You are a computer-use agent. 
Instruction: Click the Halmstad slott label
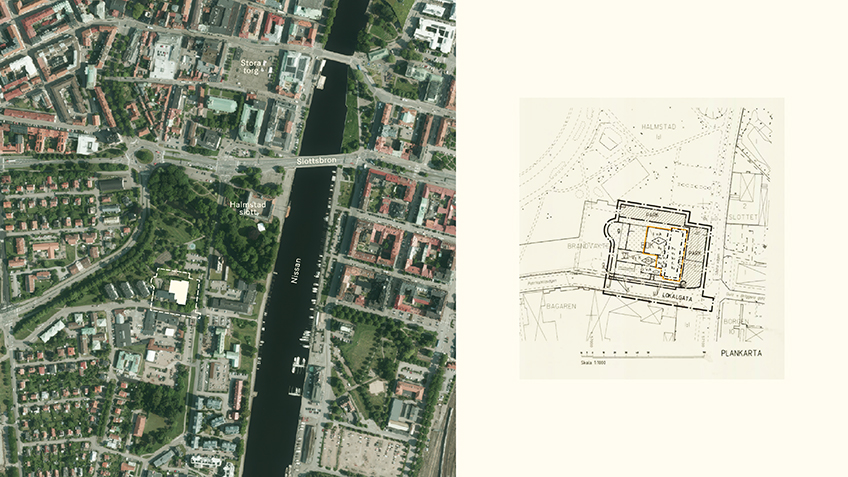pos(247,208)
